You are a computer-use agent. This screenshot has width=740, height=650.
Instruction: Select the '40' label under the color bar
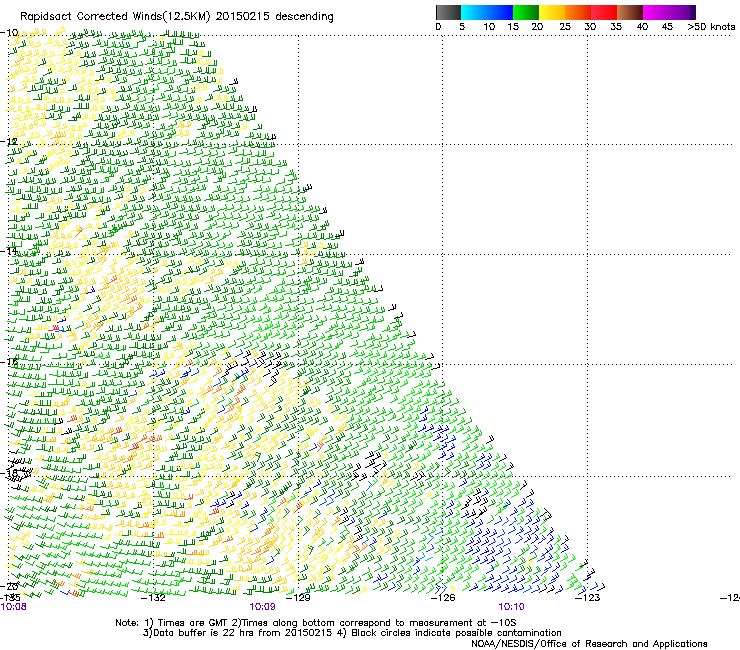642,27
